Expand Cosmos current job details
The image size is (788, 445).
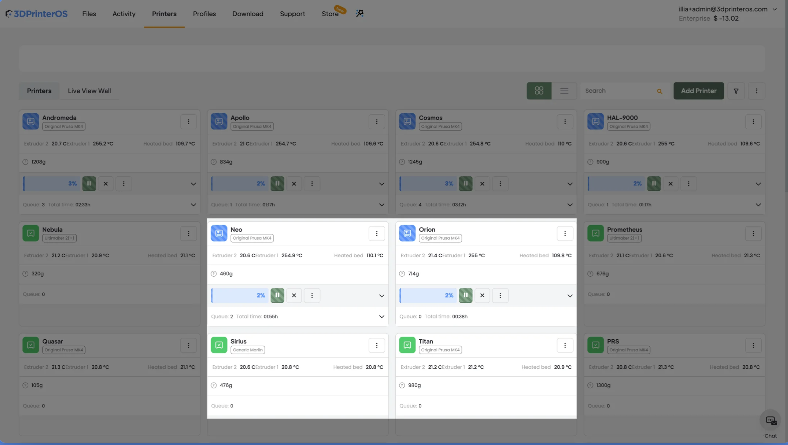570,184
